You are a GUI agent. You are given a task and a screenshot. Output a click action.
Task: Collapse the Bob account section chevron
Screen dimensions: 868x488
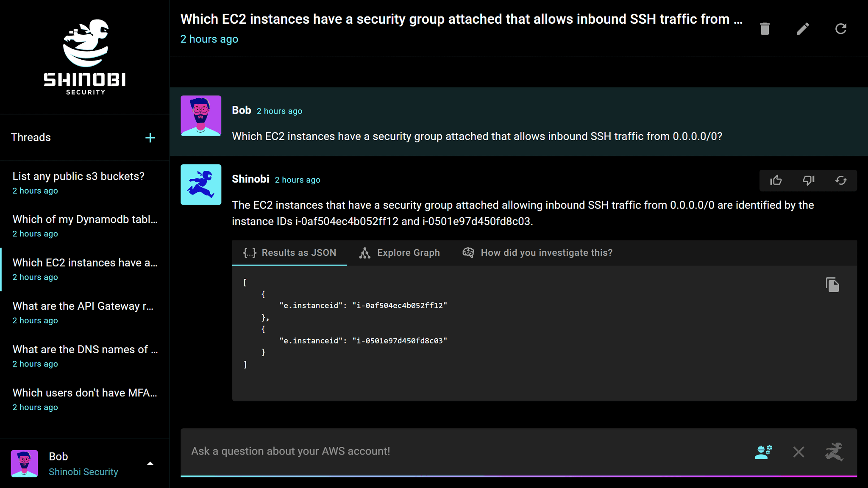point(150,463)
